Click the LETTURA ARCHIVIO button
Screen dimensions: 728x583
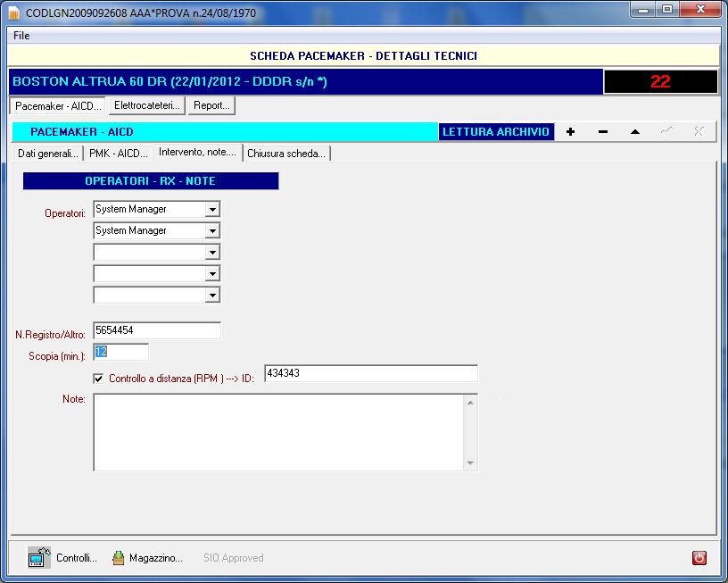[496, 131]
